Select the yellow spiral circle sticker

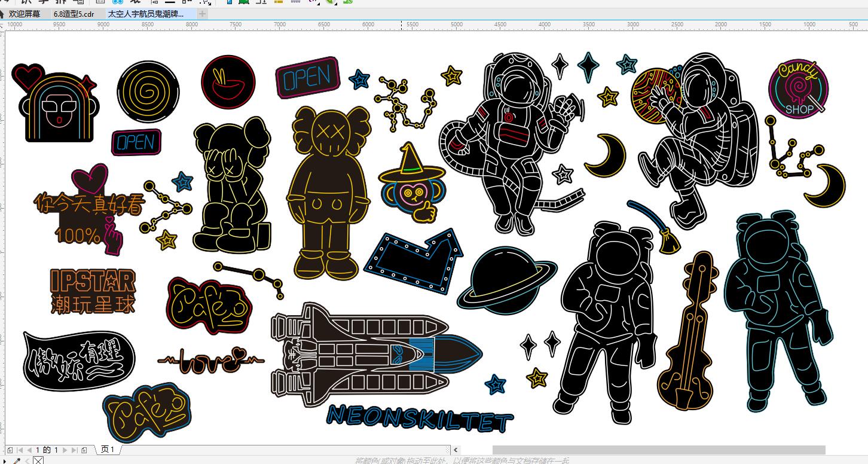148,91
